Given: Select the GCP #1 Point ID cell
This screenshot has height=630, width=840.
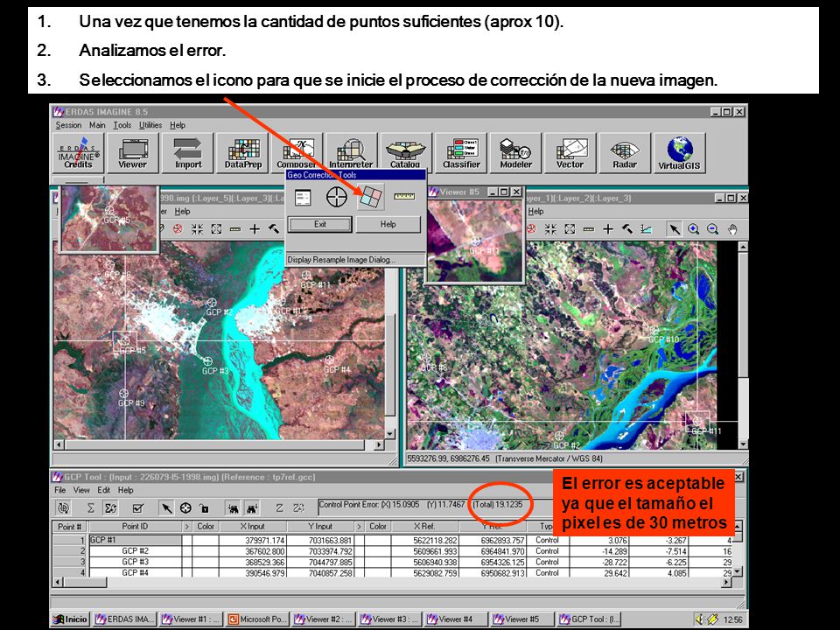Looking at the screenshot, I should tap(135, 540).
